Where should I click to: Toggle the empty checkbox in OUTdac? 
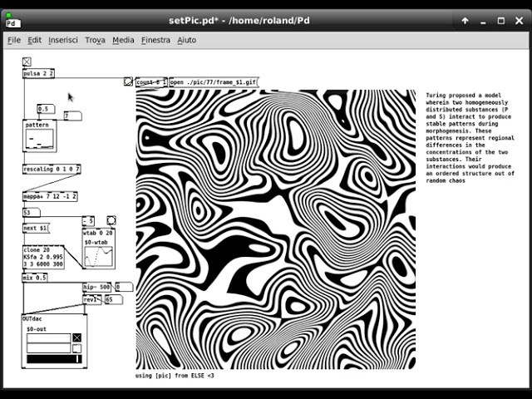(x=77, y=348)
